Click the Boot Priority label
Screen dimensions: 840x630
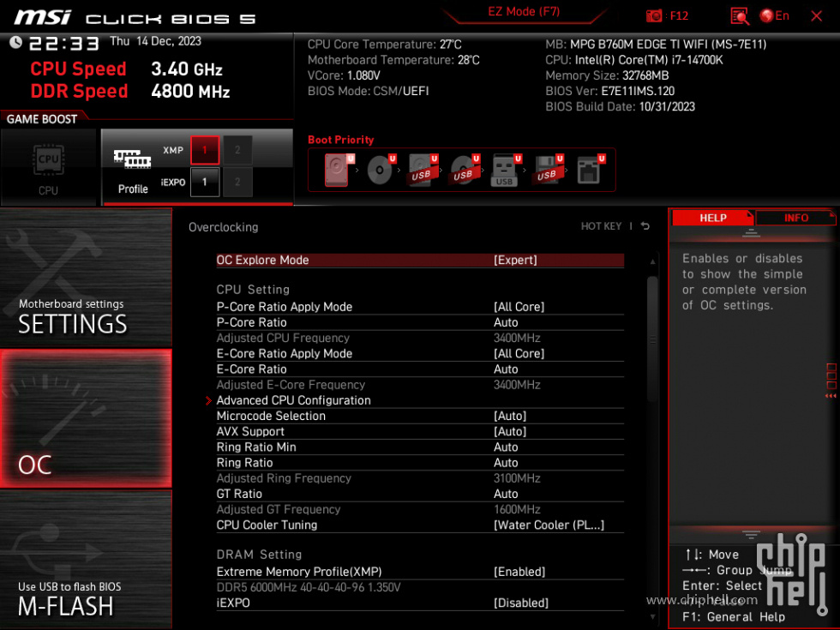pos(341,139)
